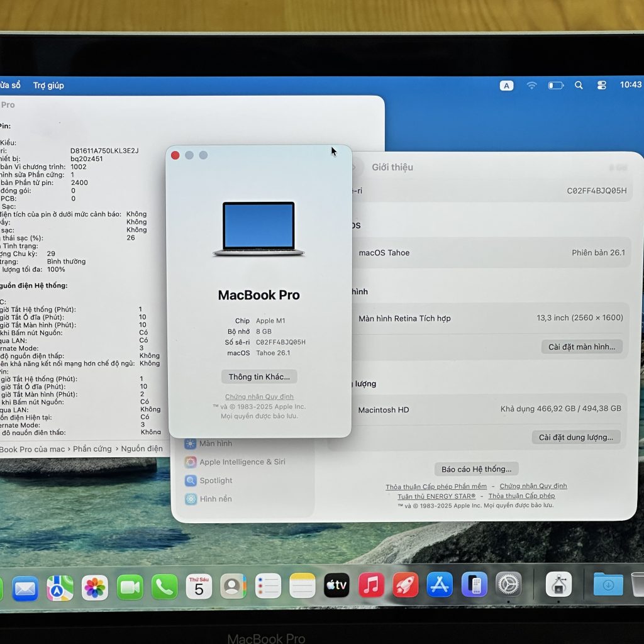Open App Store from the Dock
Screen dimensions: 644x644
(439, 585)
